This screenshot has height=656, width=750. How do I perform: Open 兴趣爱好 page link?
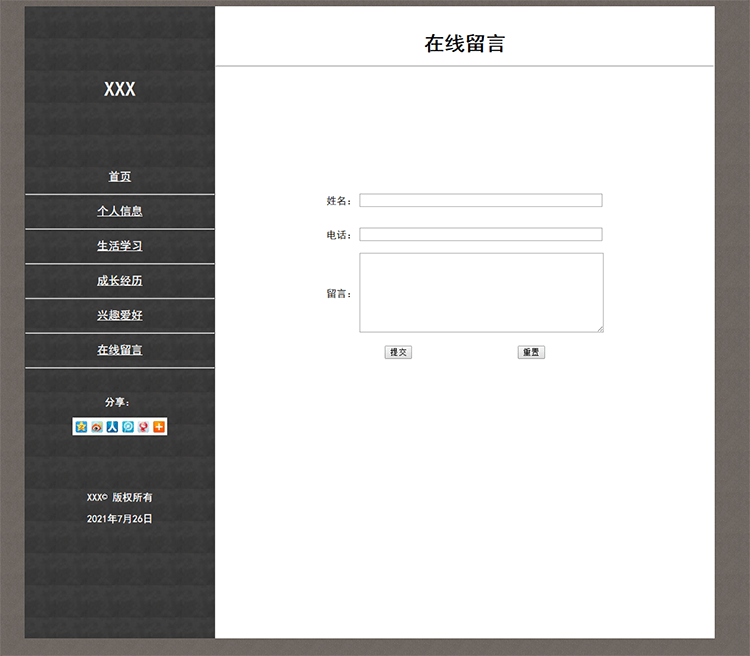120,315
